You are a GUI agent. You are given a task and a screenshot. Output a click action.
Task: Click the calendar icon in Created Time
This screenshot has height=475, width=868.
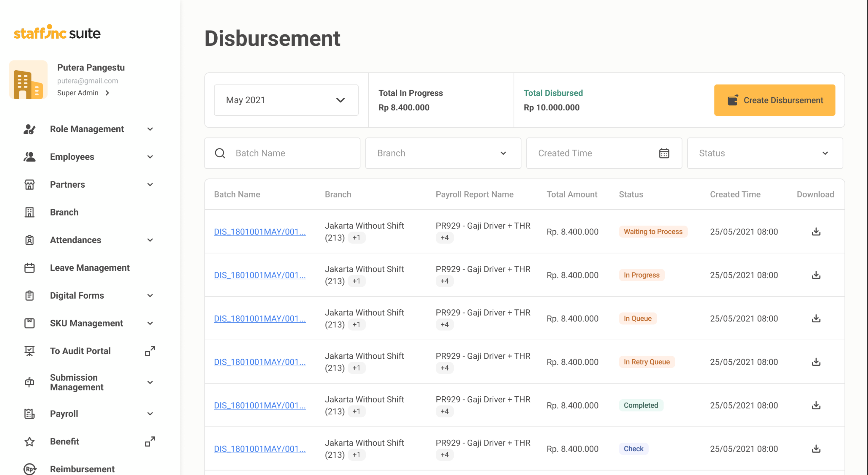coord(664,153)
